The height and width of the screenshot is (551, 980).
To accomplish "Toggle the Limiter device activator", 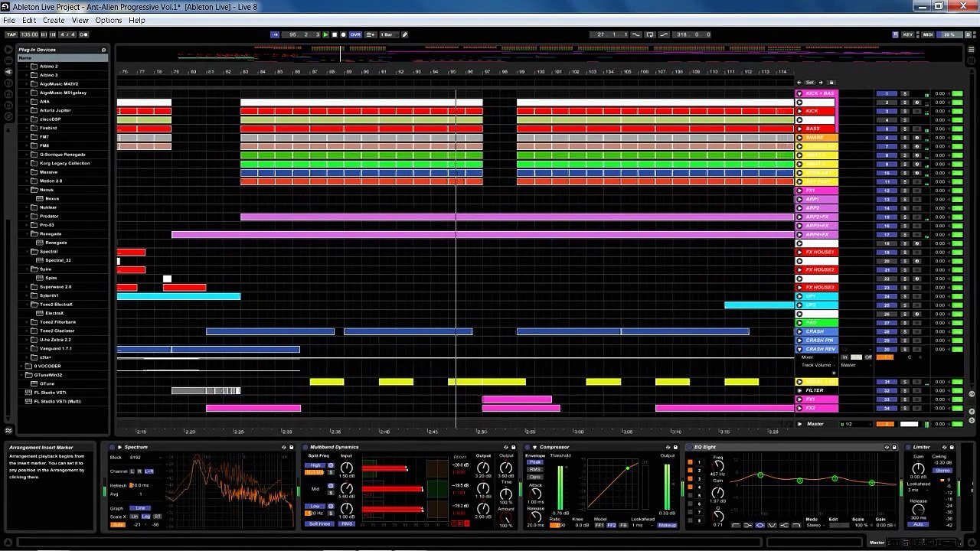I will [908, 447].
